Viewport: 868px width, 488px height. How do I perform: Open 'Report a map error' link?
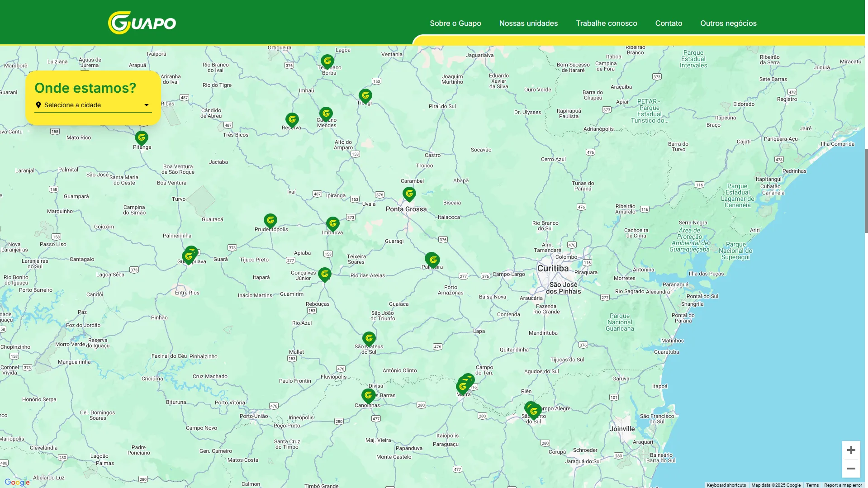(x=843, y=485)
